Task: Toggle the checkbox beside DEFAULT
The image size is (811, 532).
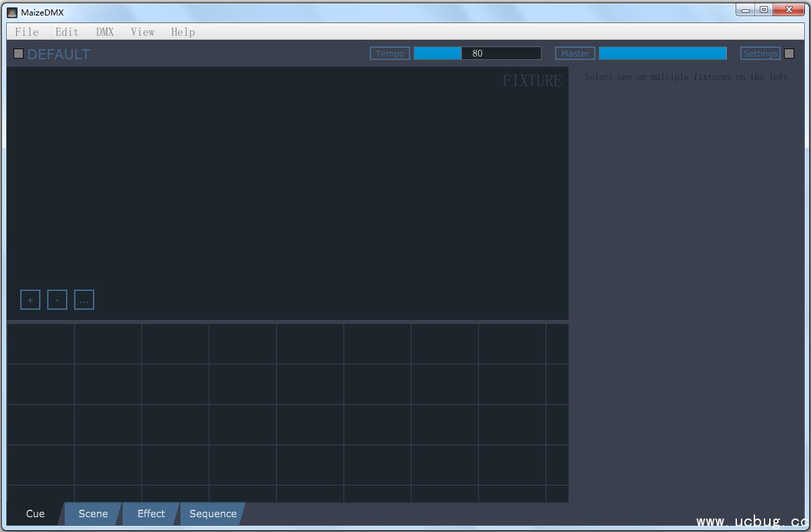Action: coord(18,54)
